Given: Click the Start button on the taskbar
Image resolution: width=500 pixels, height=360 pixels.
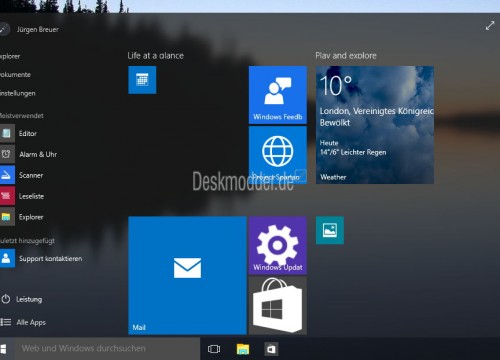Looking at the screenshot, I should coord(4,349).
